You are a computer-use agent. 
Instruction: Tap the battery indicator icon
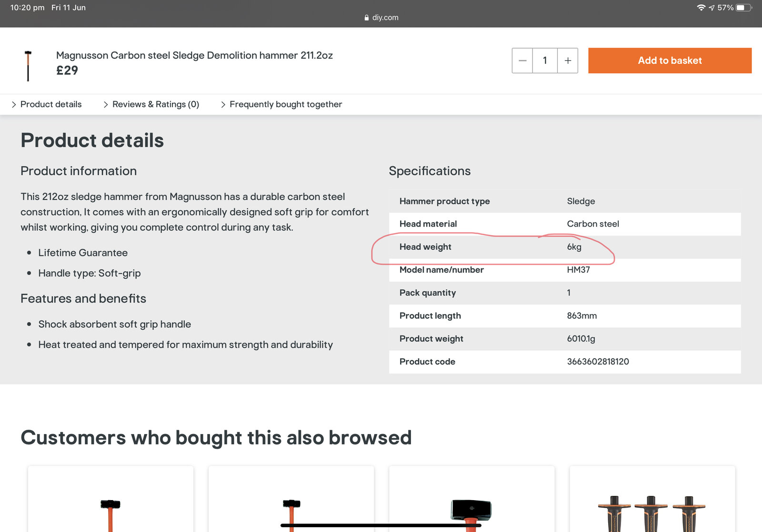click(x=743, y=8)
